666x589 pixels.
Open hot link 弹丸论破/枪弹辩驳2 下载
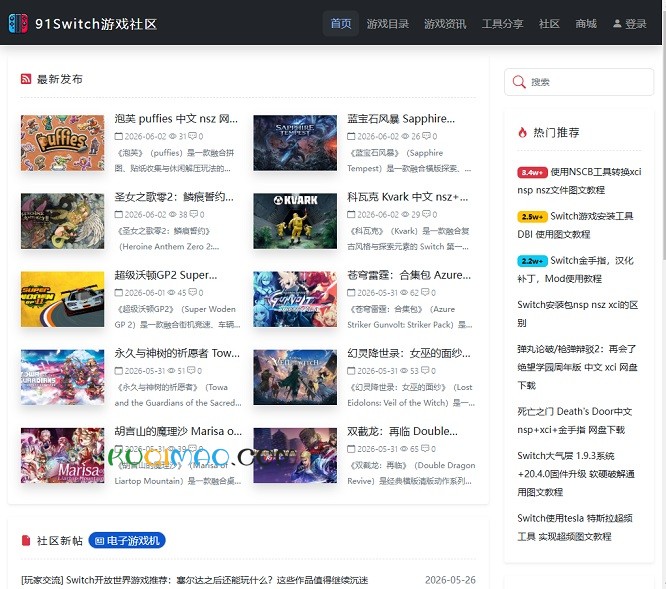tap(578, 367)
